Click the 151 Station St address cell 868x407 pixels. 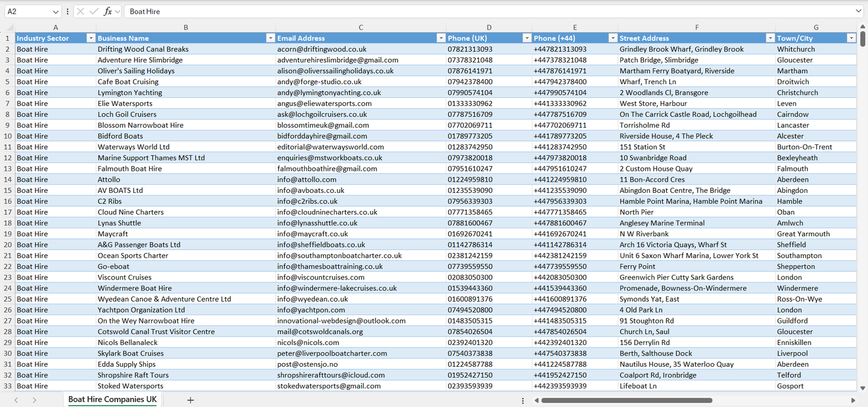point(697,147)
